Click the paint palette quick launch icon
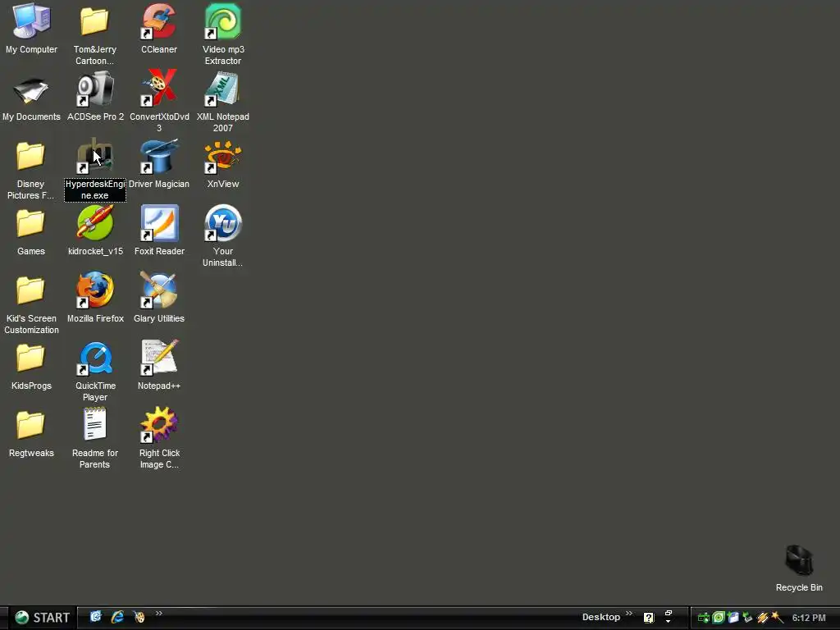This screenshot has width=840, height=630. click(139, 617)
